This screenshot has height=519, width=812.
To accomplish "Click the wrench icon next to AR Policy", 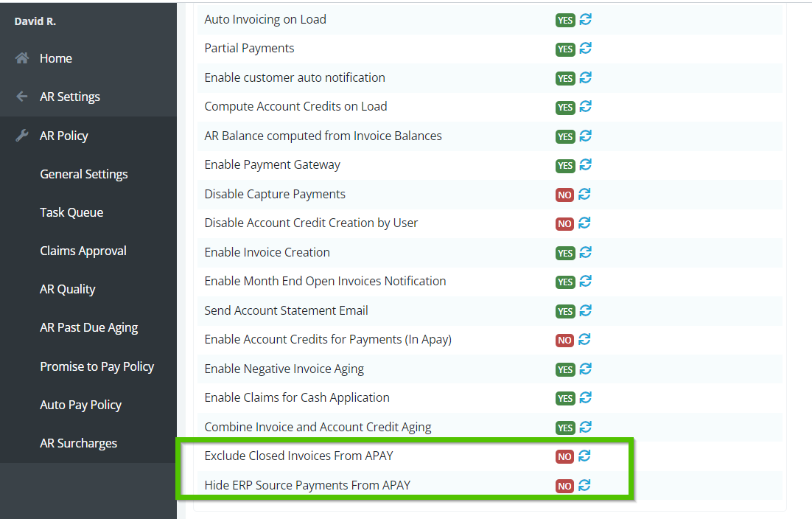I will (22, 136).
